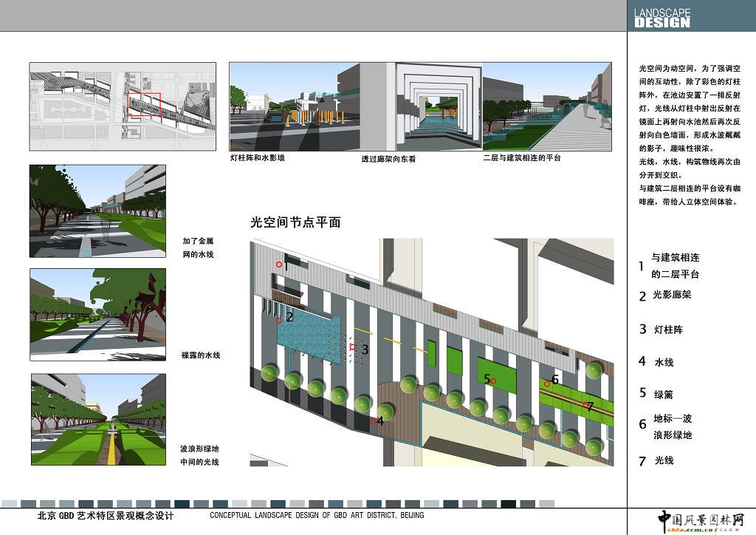
Task: Click red marker 3 at light column array
Action: (353, 347)
